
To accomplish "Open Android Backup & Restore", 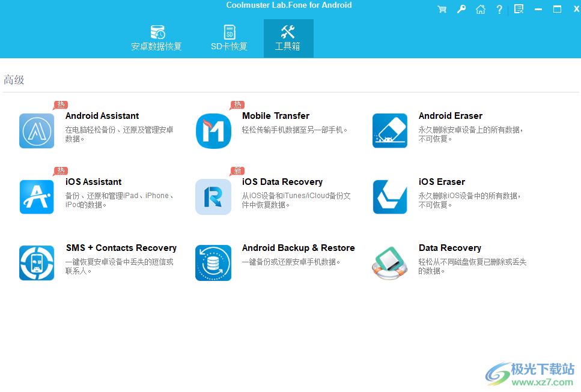I will (x=213, y=262).
